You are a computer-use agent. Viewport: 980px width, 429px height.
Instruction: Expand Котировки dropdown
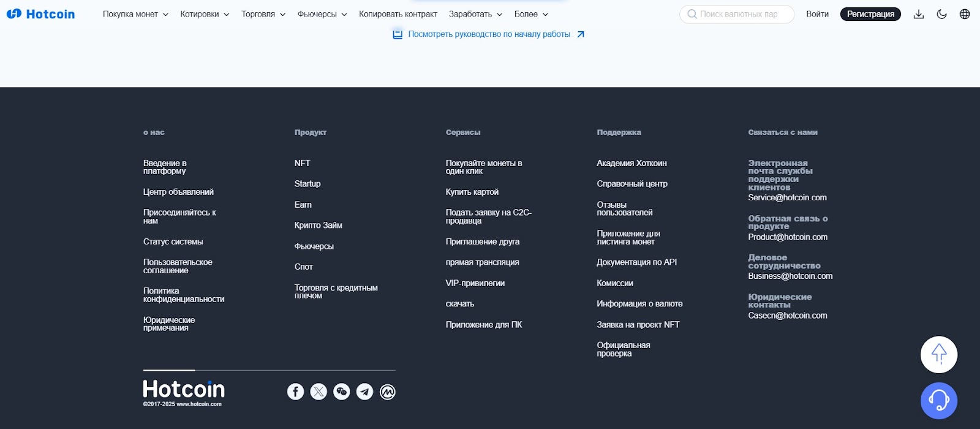tap(205, 14)
